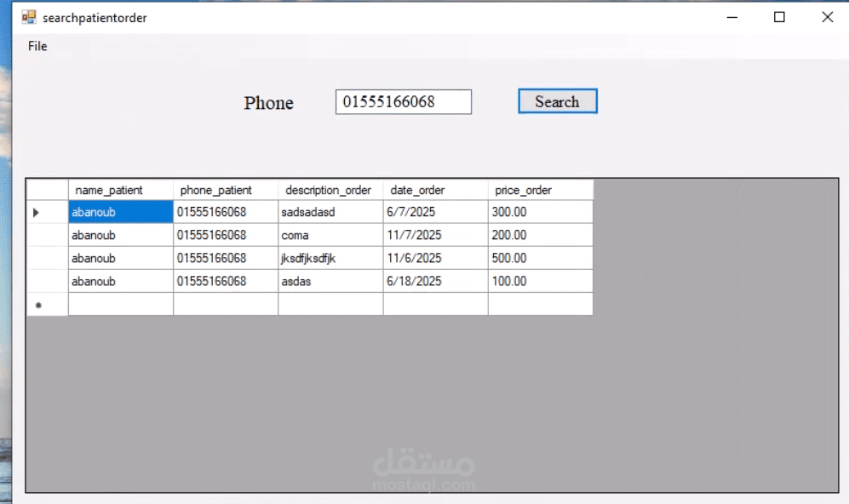Image resolution: width=849 pixels, height=504 pixels.
Task: Click phone cell in the 6/7/2025 row
Action: point(226,212)
